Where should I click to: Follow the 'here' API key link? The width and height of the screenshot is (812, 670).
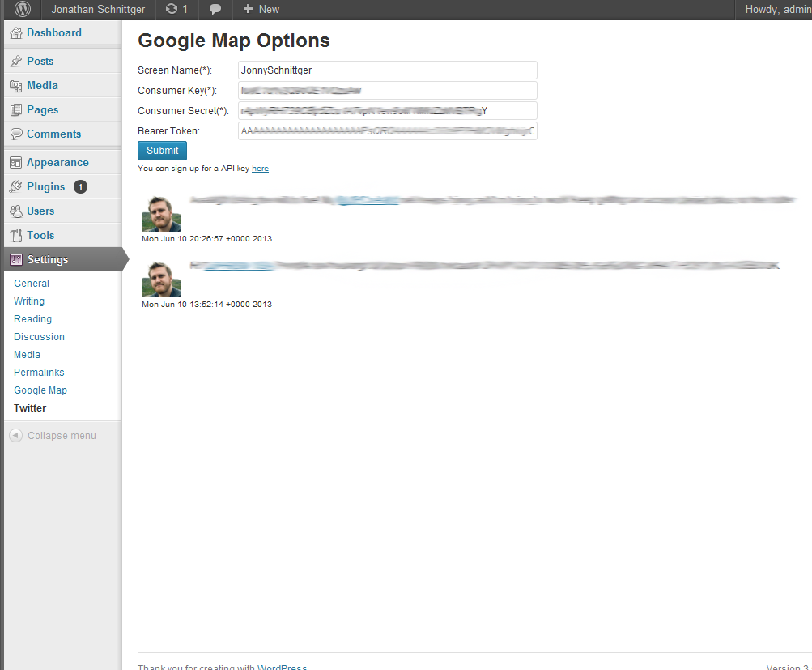[x=260, y=169]
